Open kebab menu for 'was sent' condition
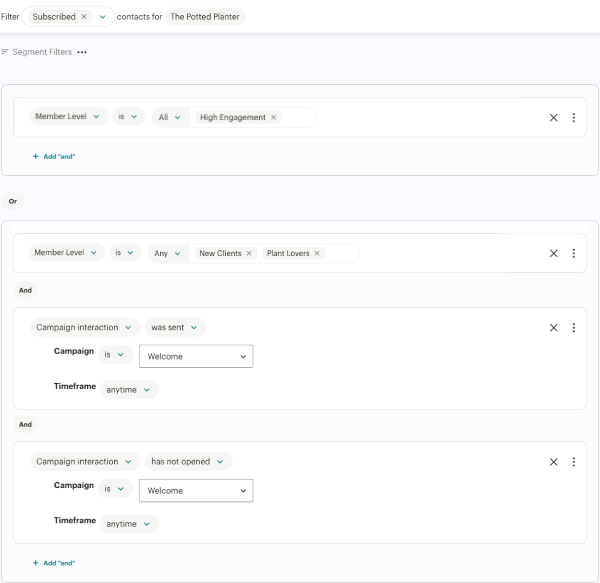The image size is (600, 583). (573, 327)
